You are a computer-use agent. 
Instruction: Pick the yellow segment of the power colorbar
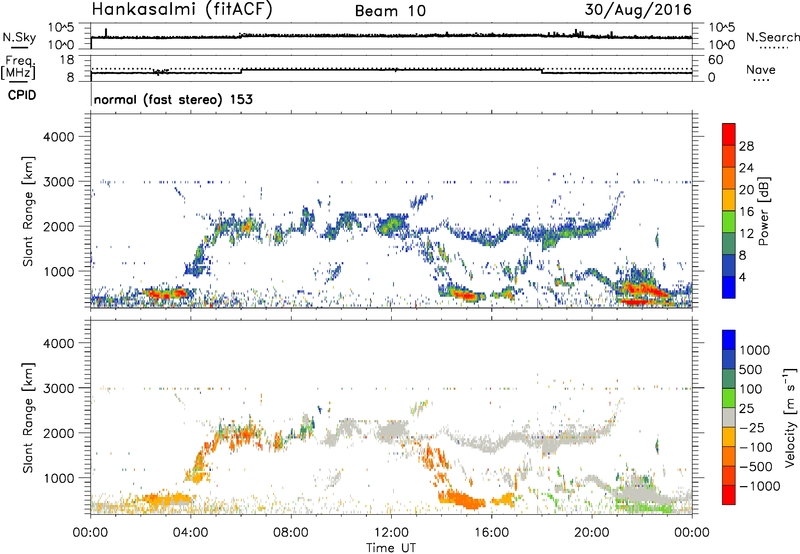[729, 199]
